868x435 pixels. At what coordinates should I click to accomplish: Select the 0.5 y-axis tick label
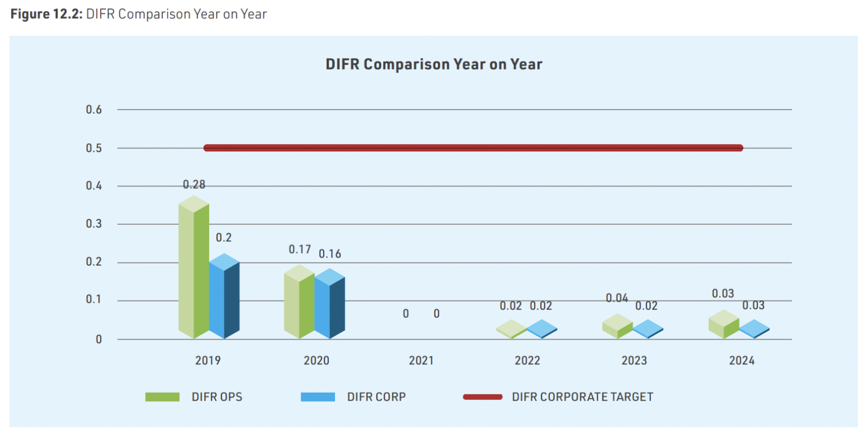(94, 148)
